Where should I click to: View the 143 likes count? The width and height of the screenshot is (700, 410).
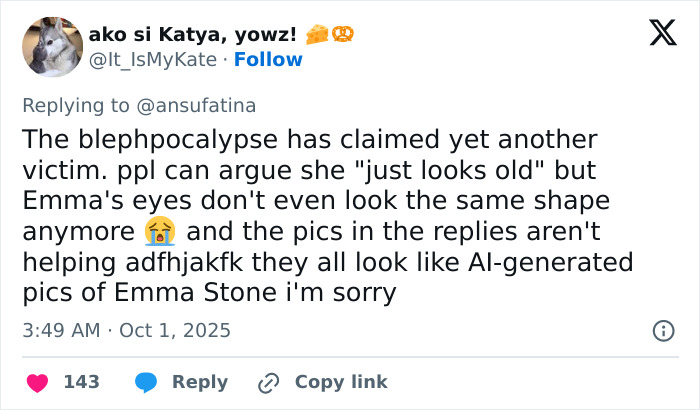click(81, 382)
